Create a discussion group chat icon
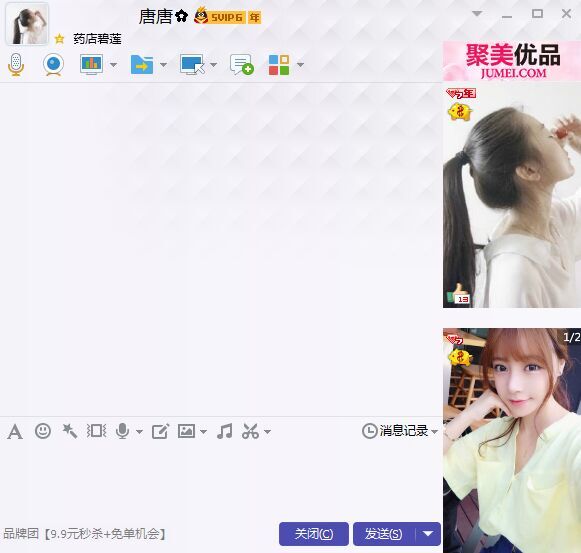Image resolution: width=581 pixels, height=553 pixels. tap(242, 64)
